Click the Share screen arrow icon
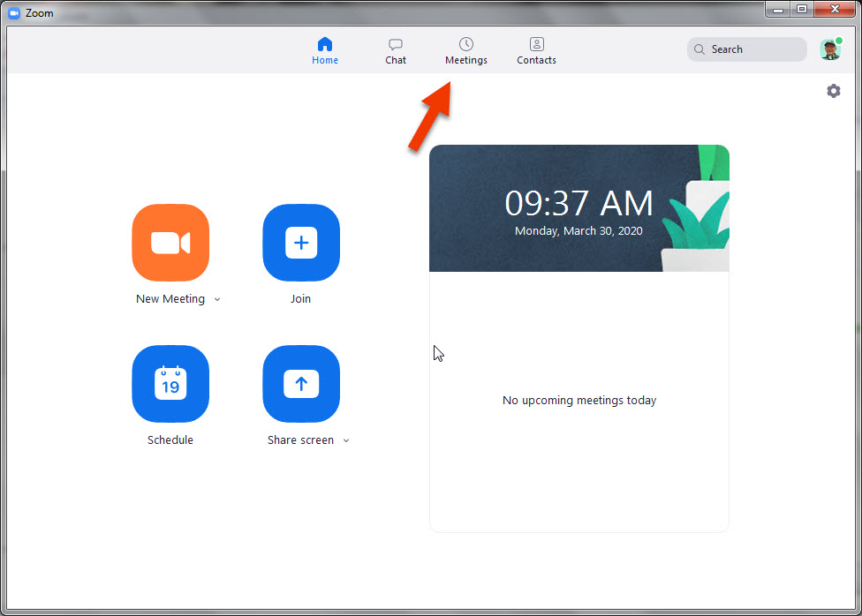The width and height of the screenshot is (862, 616). click(x=301, y=384)
